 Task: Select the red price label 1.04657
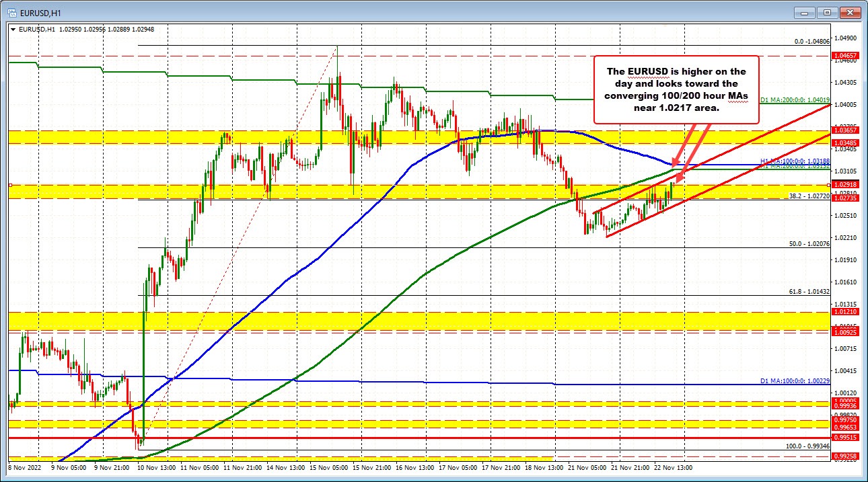tap(844, 55)
